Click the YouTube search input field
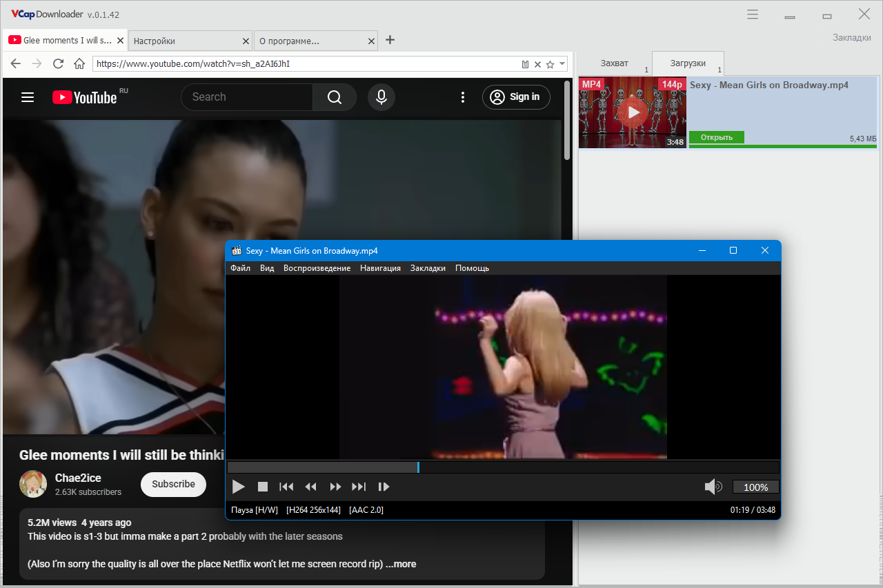The image size is (883, 588). [x=246, y=97]
